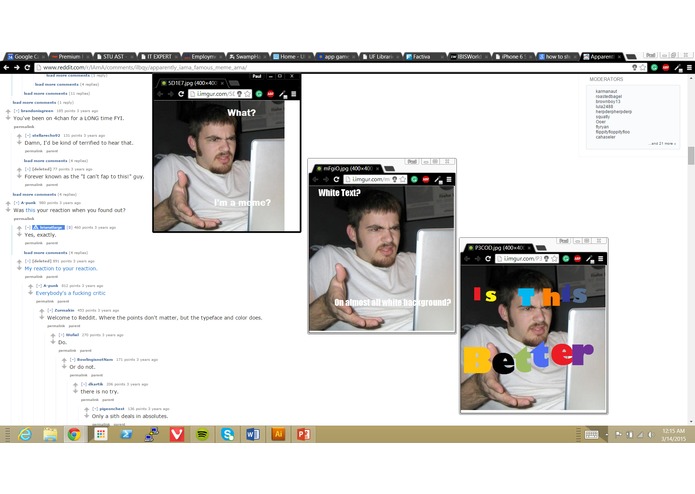The height and width of the screenshot is (494, 695).
Task: Bookmark the P3COD.jpg imgur page
Action: [554, 259]
